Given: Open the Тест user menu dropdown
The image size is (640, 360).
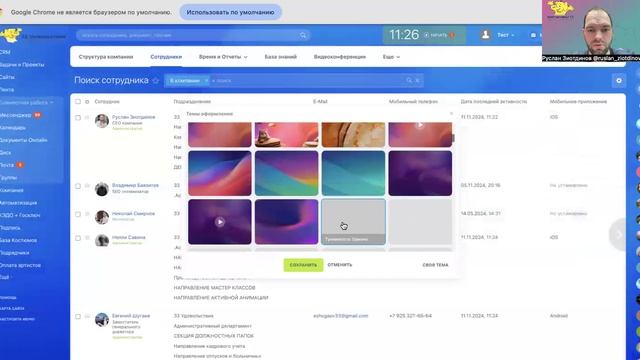Looking at the screenshot, I should point(505,35).
